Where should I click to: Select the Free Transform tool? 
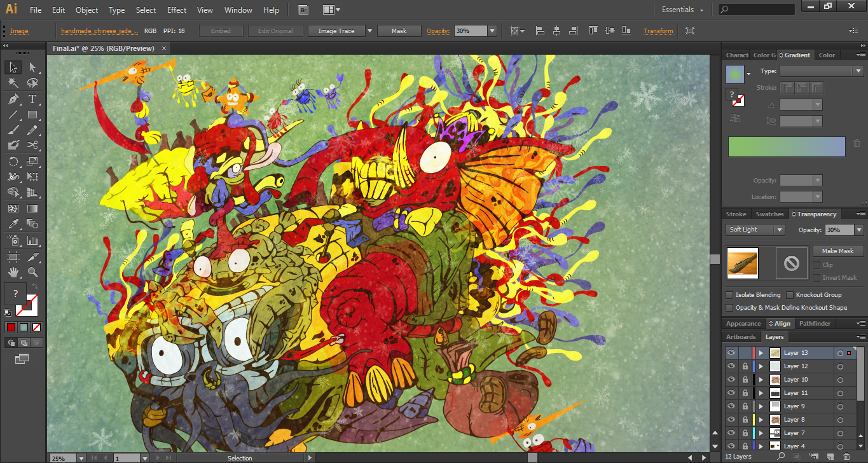point(32,177)
